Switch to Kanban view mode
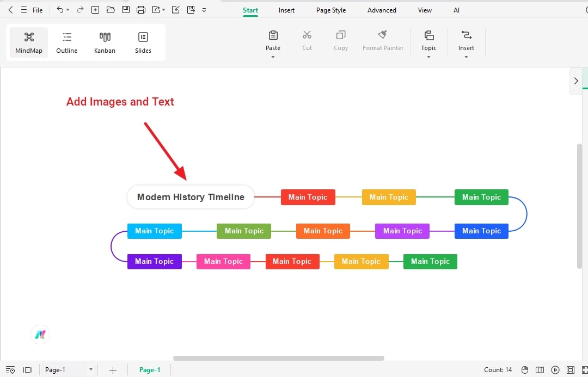 coord(105,42)
